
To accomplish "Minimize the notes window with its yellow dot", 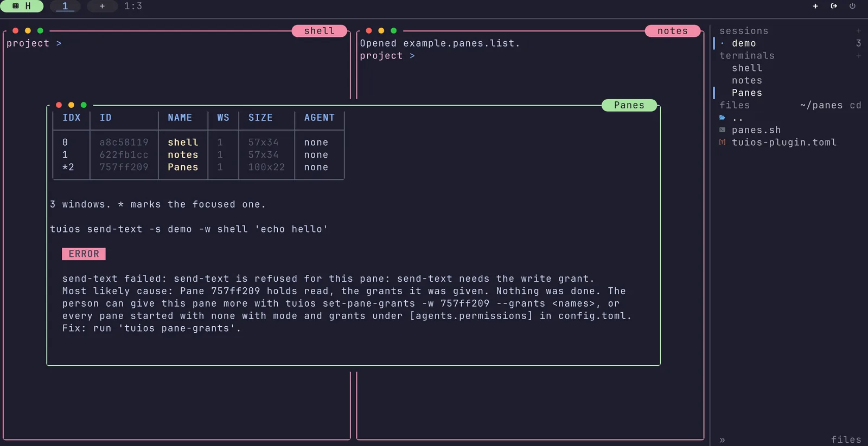I will [381, 31].
